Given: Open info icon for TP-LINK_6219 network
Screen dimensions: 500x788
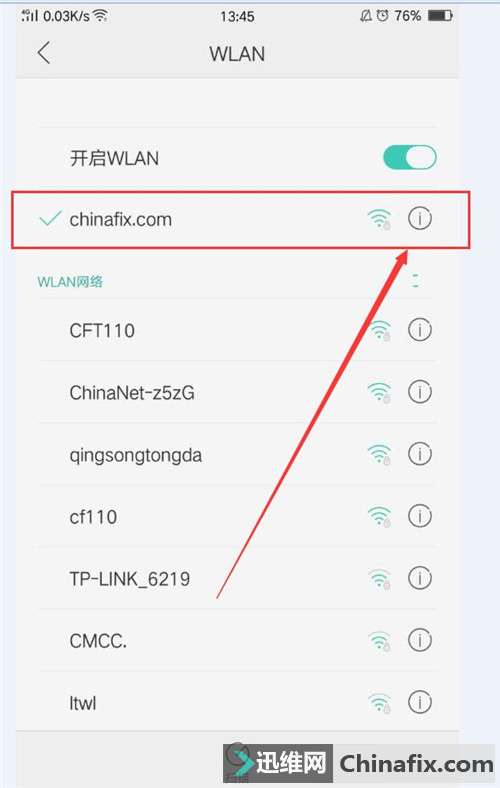Looking at the screenshot, I should point(420,578).
